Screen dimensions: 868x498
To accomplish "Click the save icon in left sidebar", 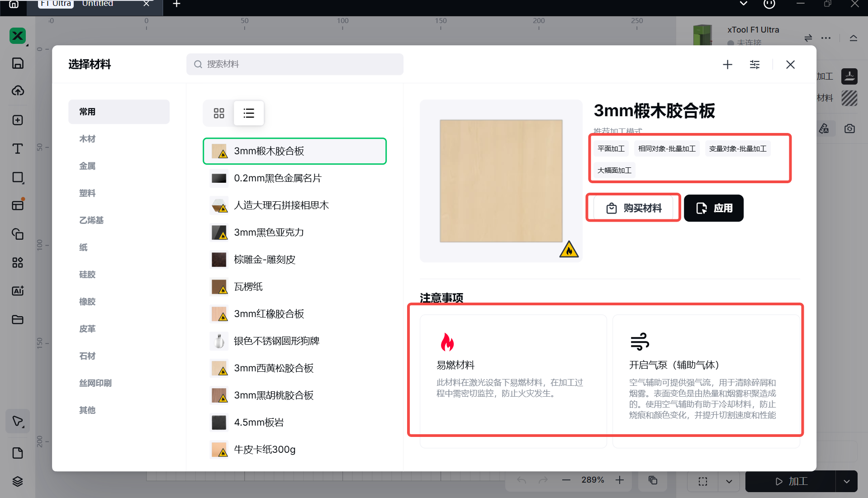I will [18, 63].
